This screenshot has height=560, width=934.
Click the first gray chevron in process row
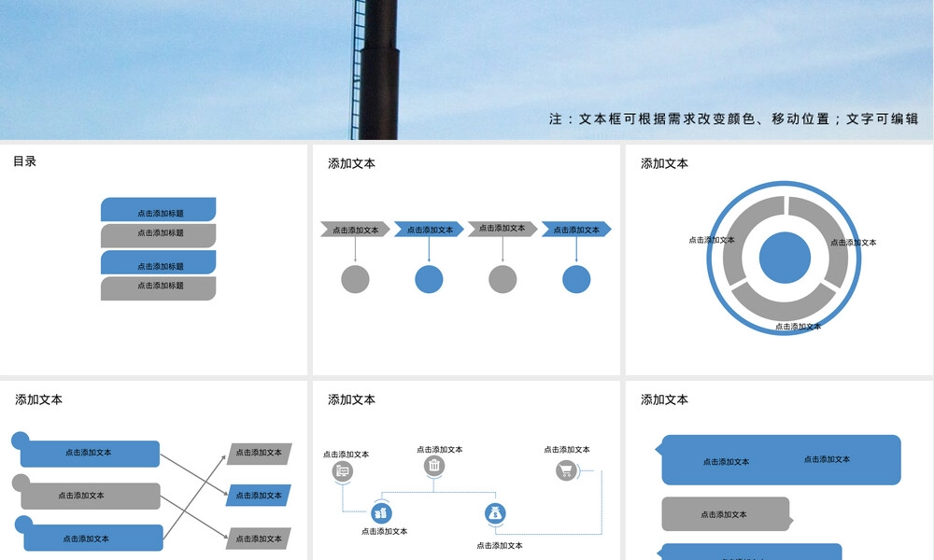tap(355, 229)
